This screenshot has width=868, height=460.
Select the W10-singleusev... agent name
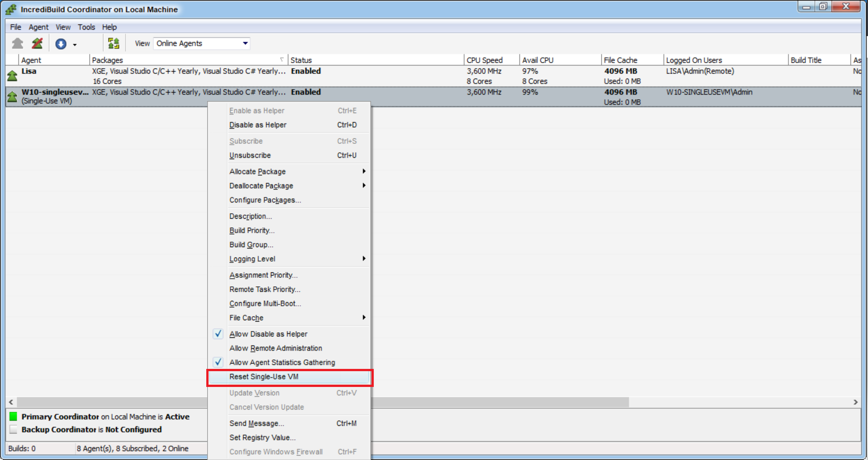55,92
